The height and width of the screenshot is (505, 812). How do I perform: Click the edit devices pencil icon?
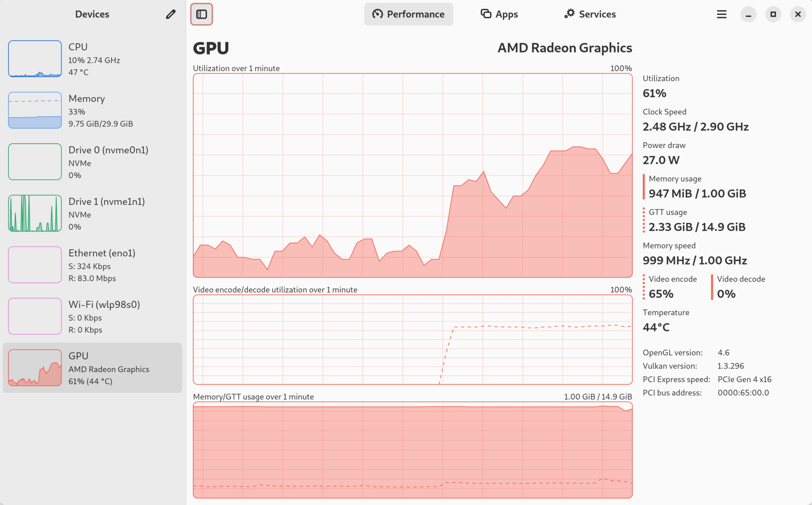click(x=171, y=14)
